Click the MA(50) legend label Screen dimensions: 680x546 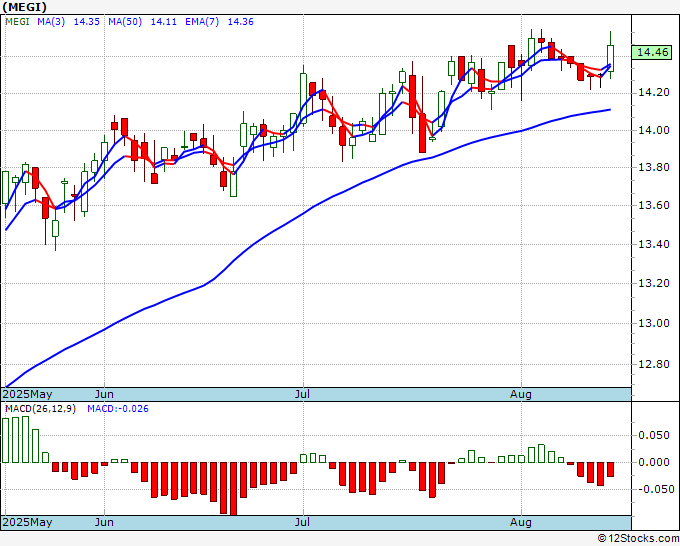pyautogui.click(x=125, y=22)
